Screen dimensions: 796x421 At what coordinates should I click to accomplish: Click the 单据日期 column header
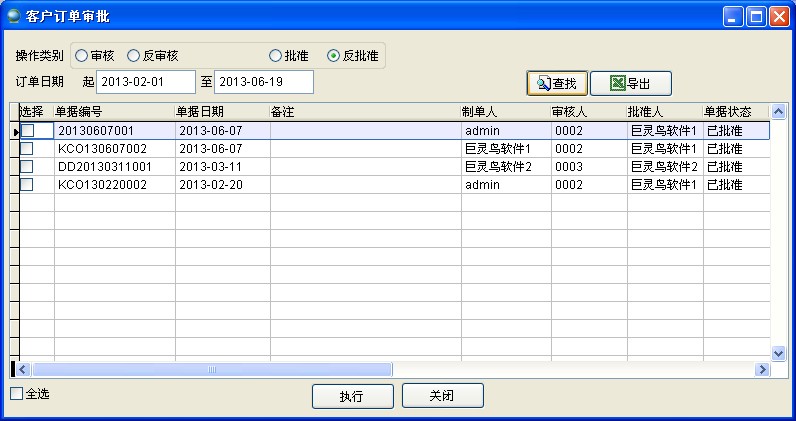[x=222, y=111]
